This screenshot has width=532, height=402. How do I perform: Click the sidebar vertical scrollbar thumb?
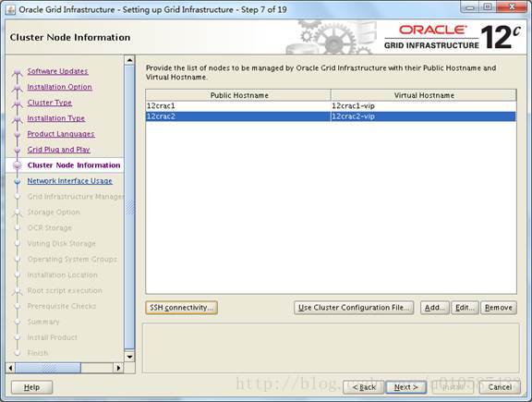129,207
